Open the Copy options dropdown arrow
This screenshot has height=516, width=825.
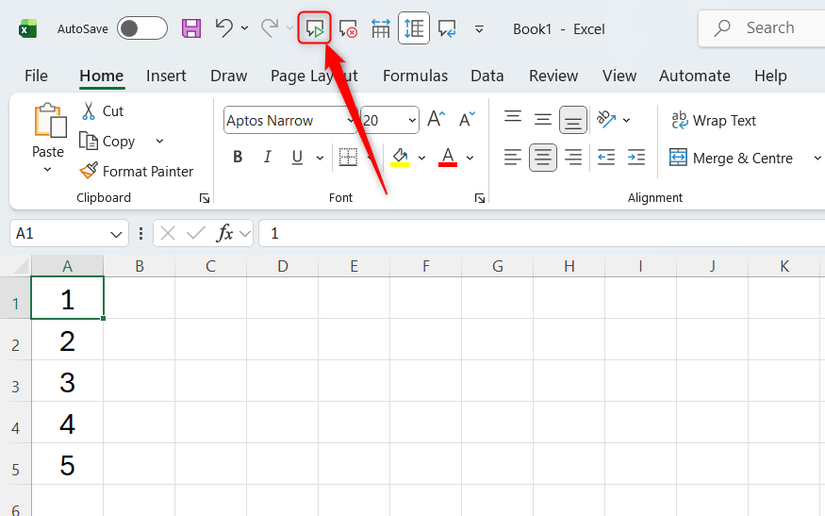tap(159, 141)
